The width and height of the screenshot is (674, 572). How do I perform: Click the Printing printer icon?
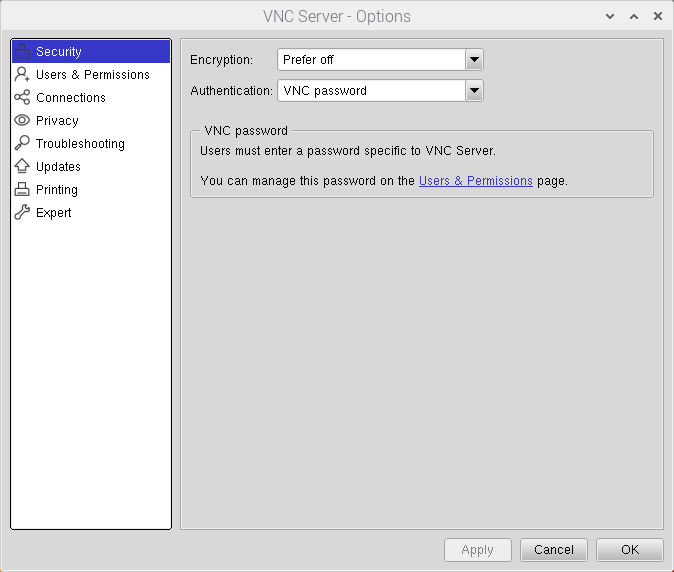pos(22,189)
